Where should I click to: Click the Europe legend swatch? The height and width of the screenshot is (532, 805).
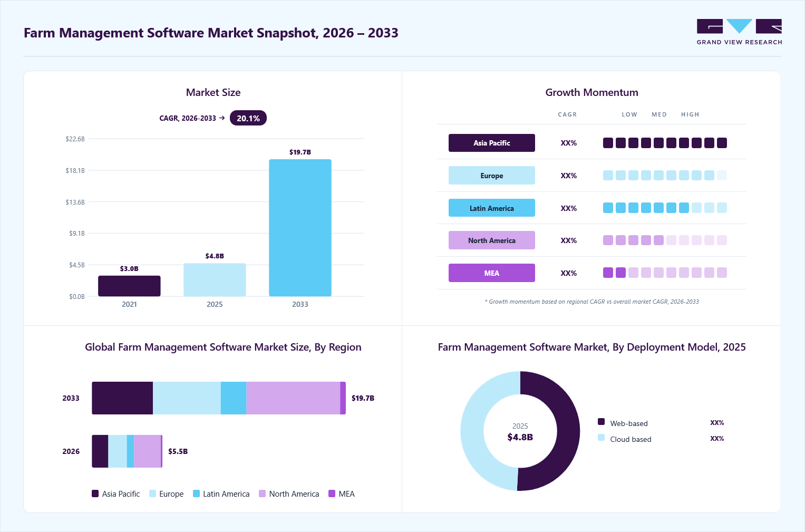pos(153,494)
